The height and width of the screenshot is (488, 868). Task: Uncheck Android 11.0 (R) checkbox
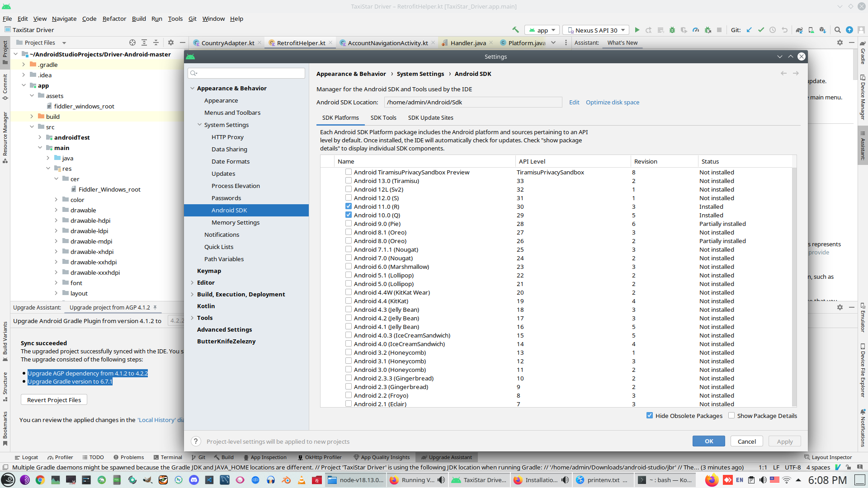(349, 206)
